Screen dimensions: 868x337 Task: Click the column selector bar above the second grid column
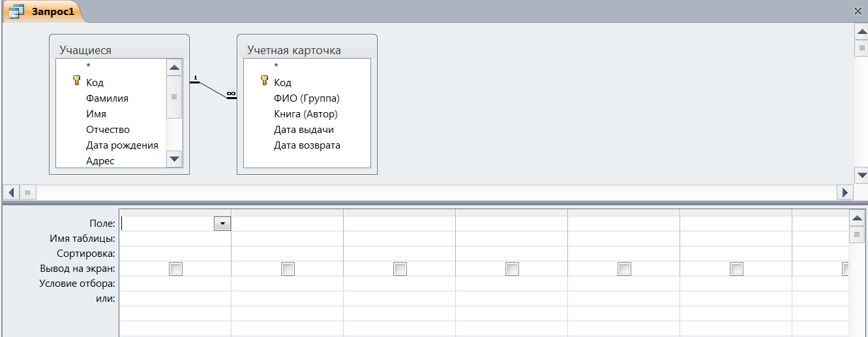click(288, 212)
